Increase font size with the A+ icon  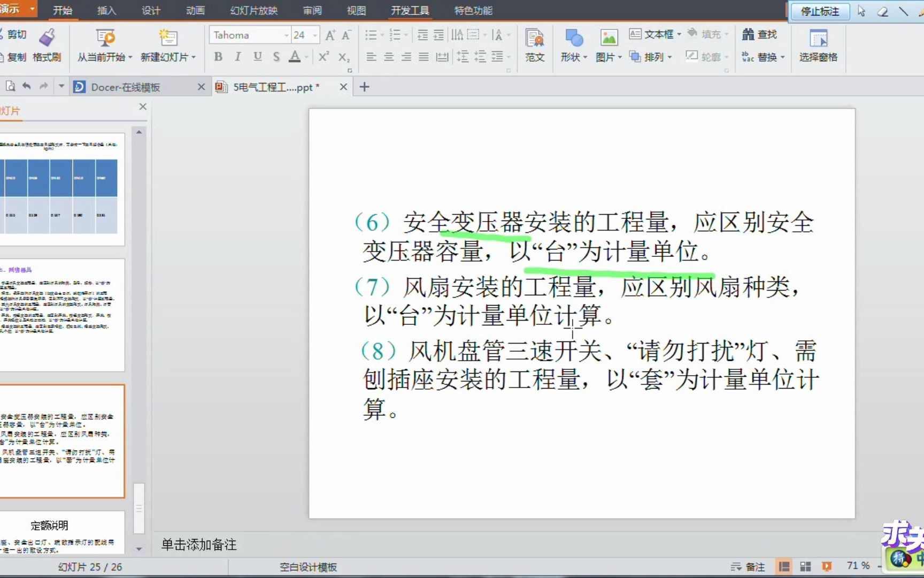[330, 35]
